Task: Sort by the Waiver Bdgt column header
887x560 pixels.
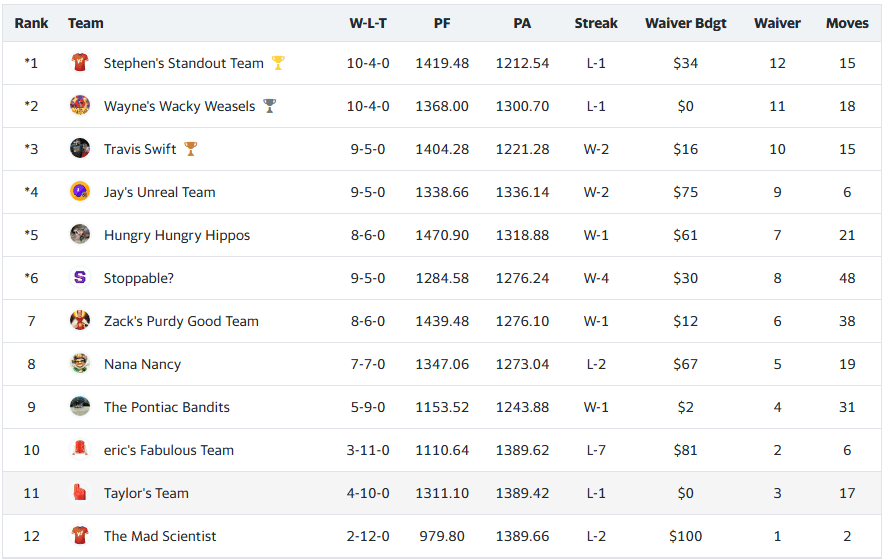Action: [686, 23]
